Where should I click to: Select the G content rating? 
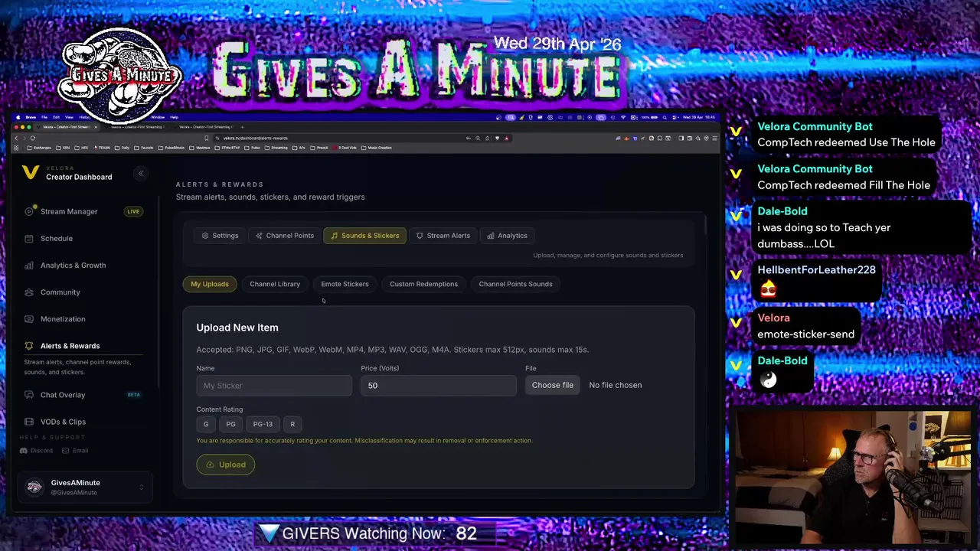tap(205, 424)
